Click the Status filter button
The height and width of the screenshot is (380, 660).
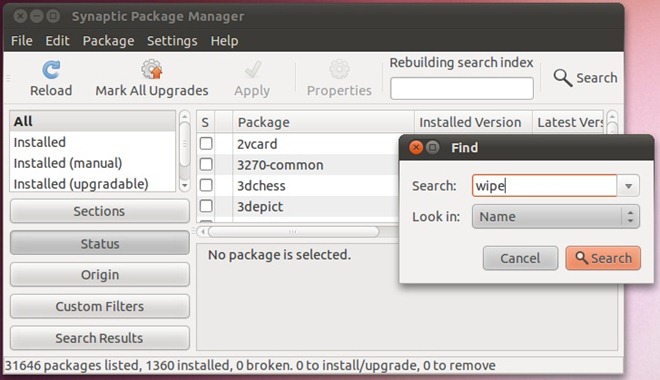coord(100,243)
